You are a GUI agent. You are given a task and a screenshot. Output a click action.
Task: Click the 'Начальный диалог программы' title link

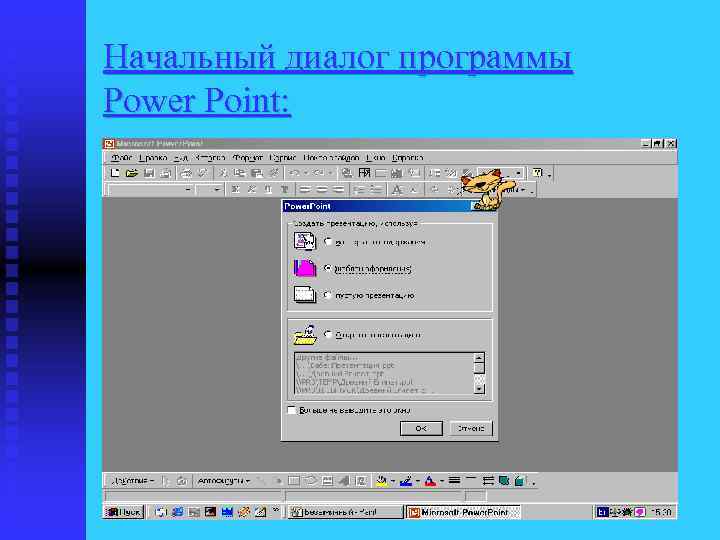click(x=338, y=57)
